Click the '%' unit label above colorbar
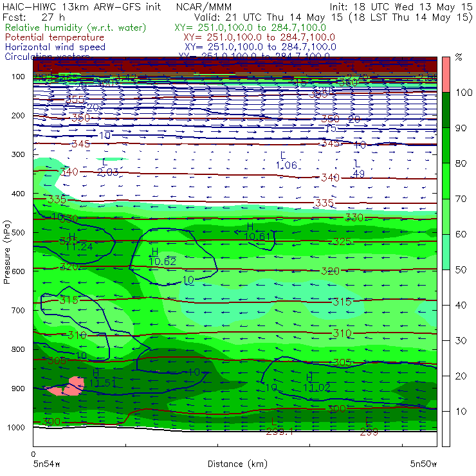 459,57
